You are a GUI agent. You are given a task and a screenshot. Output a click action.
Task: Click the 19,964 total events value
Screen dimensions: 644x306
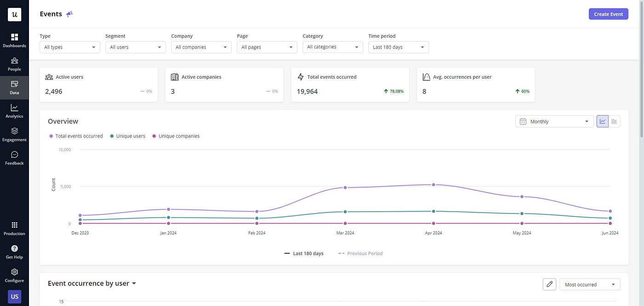(x=307, y=92)
